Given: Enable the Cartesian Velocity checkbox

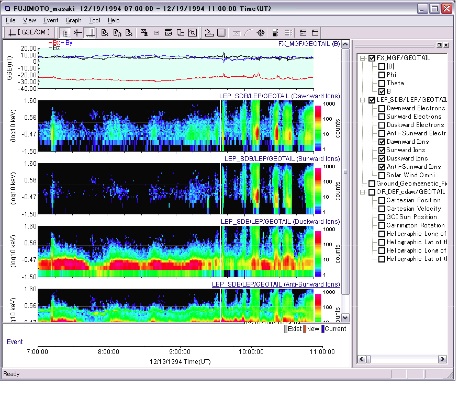Looking at the screenshot, I should 382,209.
